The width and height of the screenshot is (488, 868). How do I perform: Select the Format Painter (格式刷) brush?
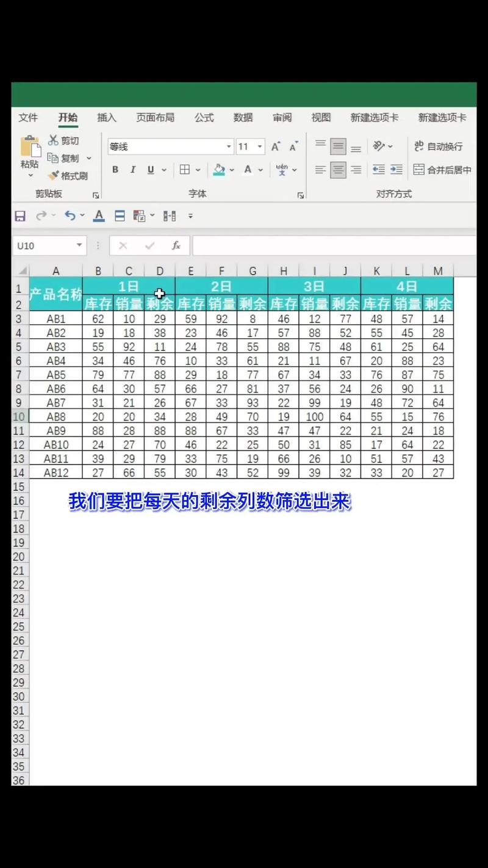(x=68, y=176)
